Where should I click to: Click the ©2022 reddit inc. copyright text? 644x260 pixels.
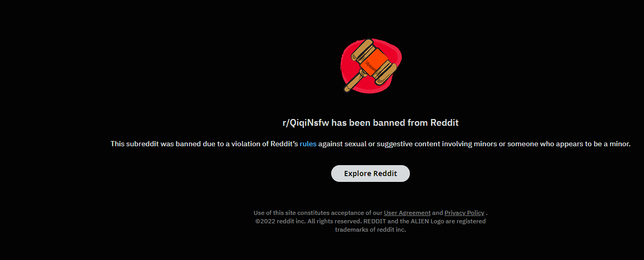pyautogui.click(x=280, y=221)
